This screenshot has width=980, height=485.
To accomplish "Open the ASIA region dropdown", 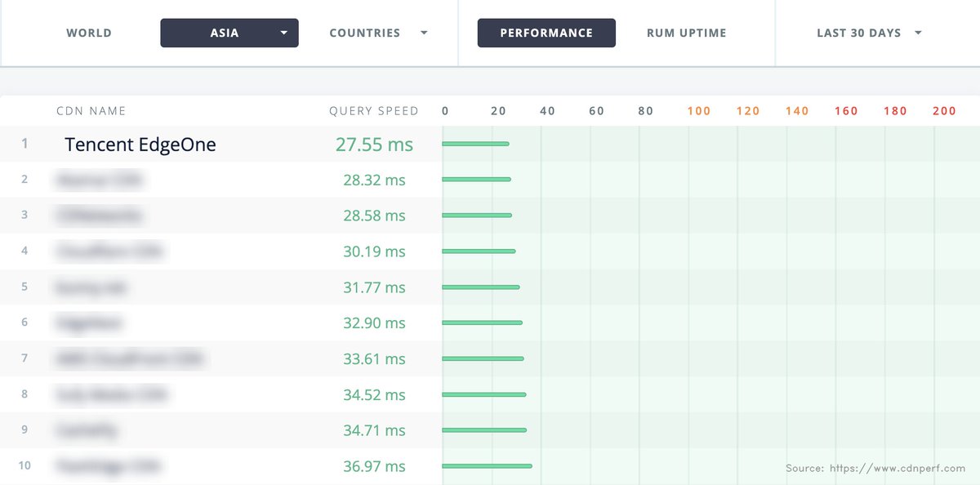I will tap(229, 33).
